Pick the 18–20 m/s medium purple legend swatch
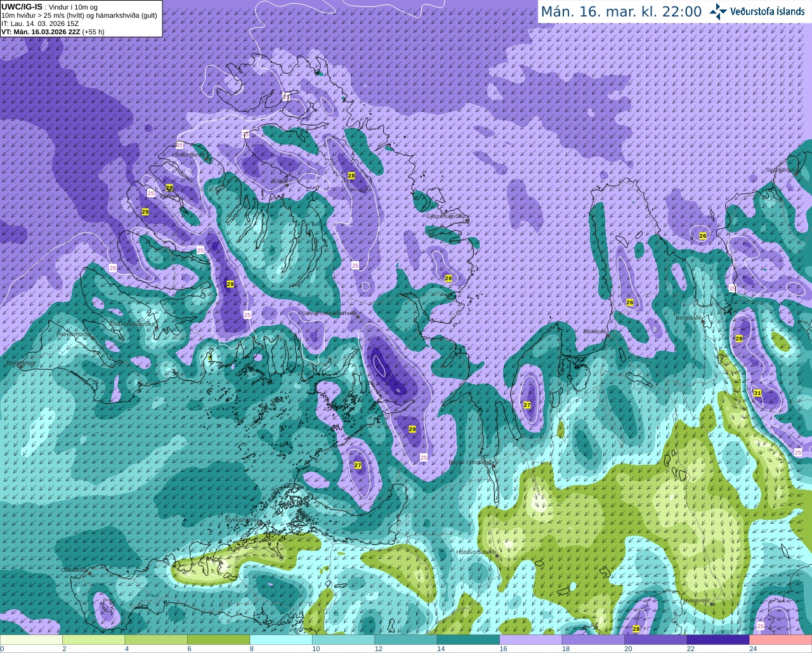The width and height of the screenshot is (812, 653). (593, 640)
